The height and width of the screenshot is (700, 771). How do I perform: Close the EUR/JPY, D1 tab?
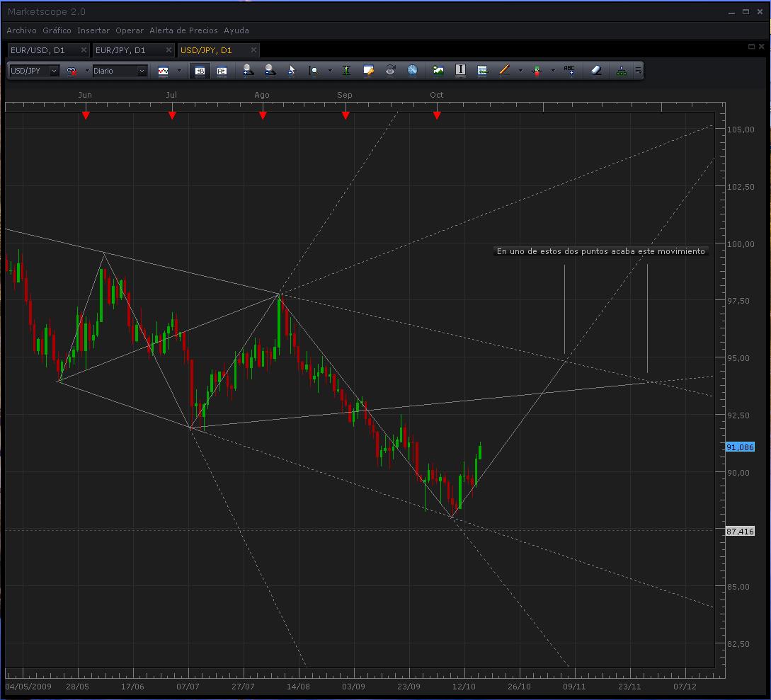[169, 50]
